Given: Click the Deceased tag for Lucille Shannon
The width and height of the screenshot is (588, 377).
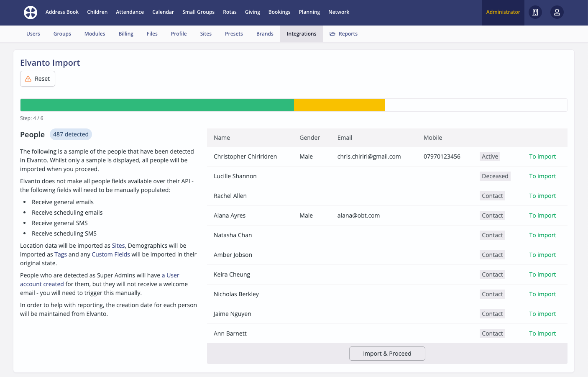Looking at the screenshot, I should 495,176.
